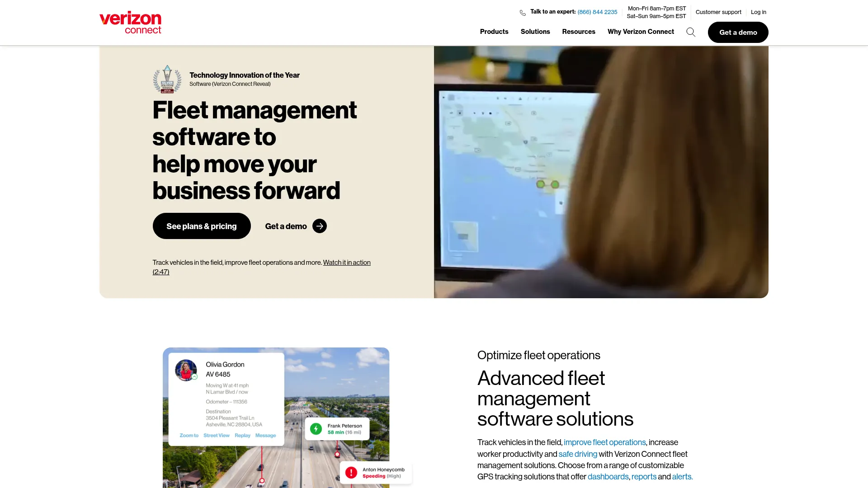Open the search magnifier icon
Screen dimensions: 868x488
[691, 32]
